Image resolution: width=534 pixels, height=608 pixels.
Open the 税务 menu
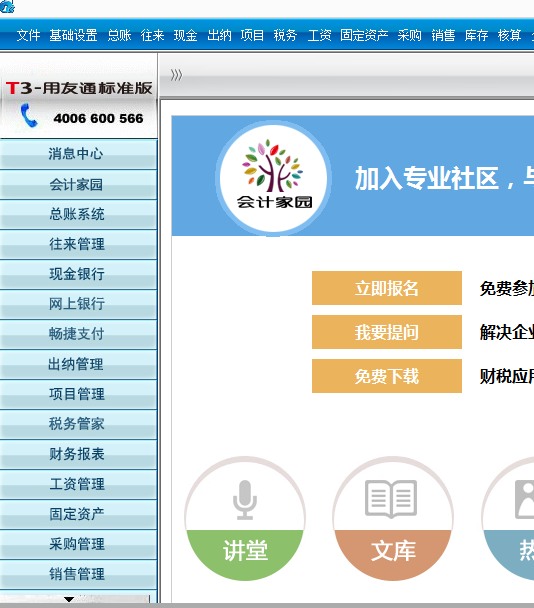(x=285, y=35)
